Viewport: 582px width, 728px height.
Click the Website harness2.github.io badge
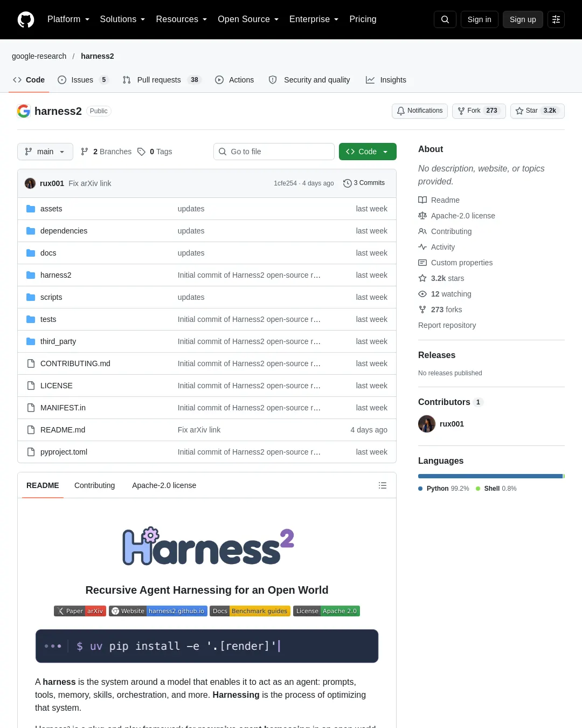[158, 611]
